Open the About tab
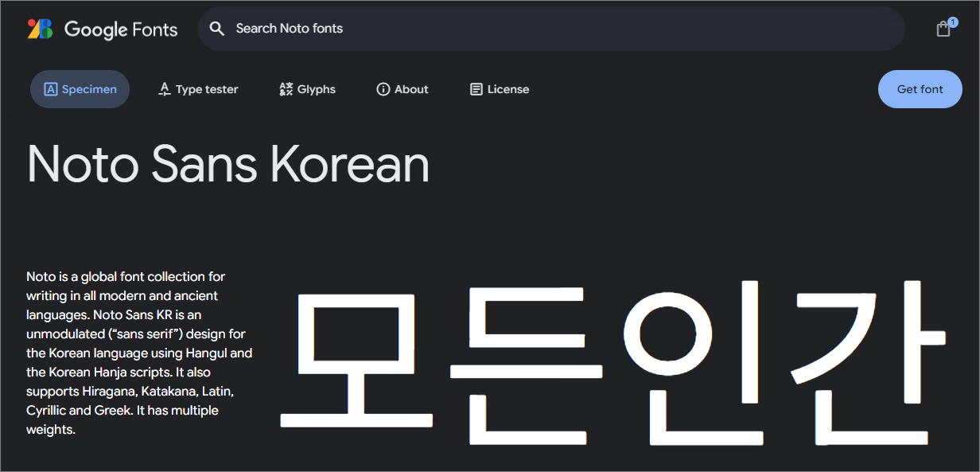The image size is (980, 472). click(402, 89)
